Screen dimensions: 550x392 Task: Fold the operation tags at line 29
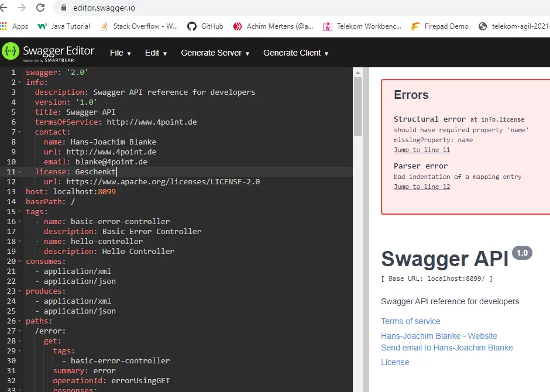[20, 350]
